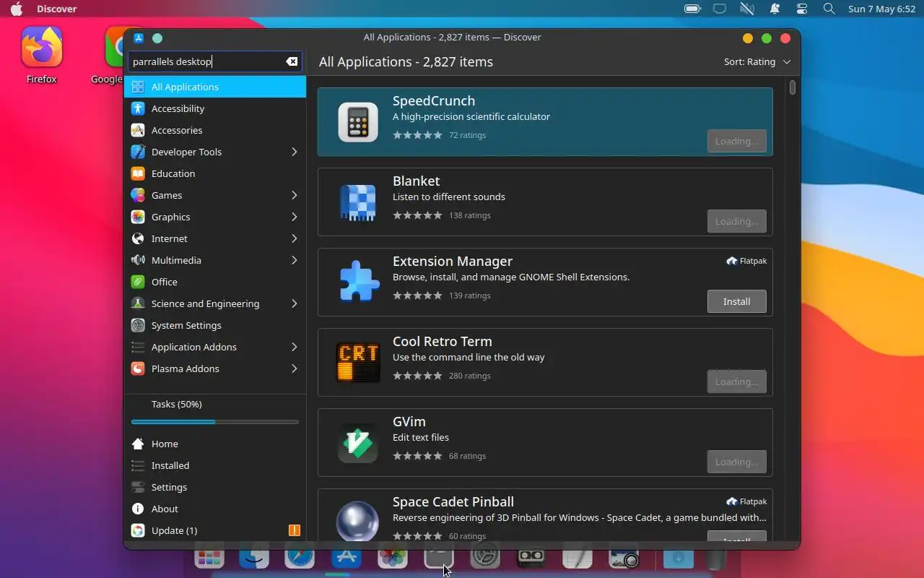Open the About entry
The image size is (924, 578).
click(x=215, y=509)
